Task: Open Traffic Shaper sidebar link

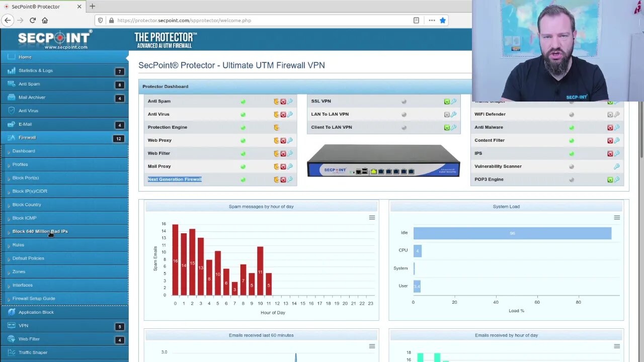Action: click(64, 352)
